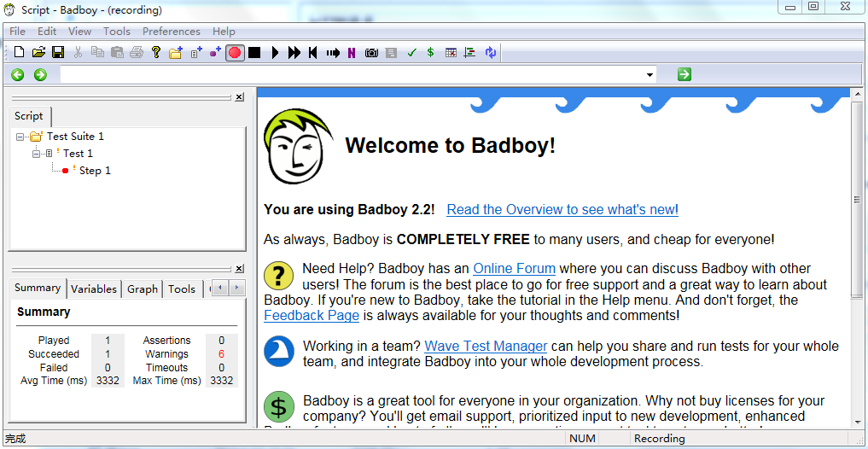The height and width of the screenshot is (449, 868).
Task: Open the Online Forum link
Action: pyautogui.click(x=515, y=269)
